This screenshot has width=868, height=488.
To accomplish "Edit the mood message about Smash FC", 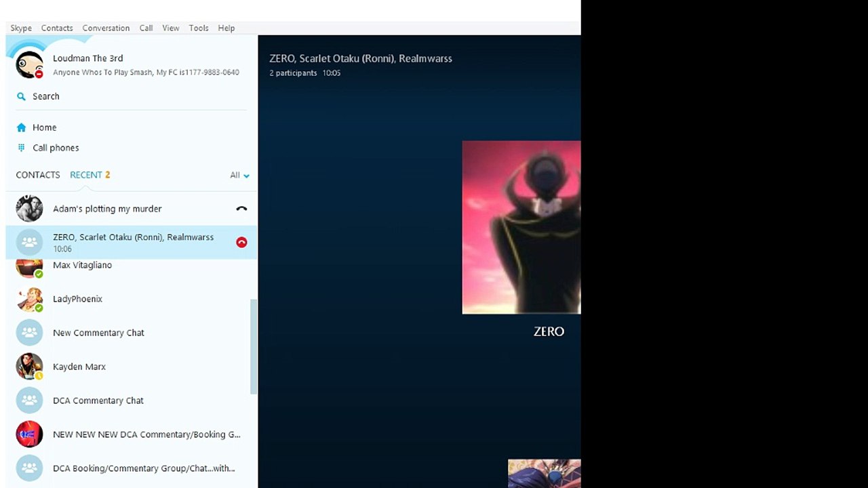I will [x=146, y=73].
